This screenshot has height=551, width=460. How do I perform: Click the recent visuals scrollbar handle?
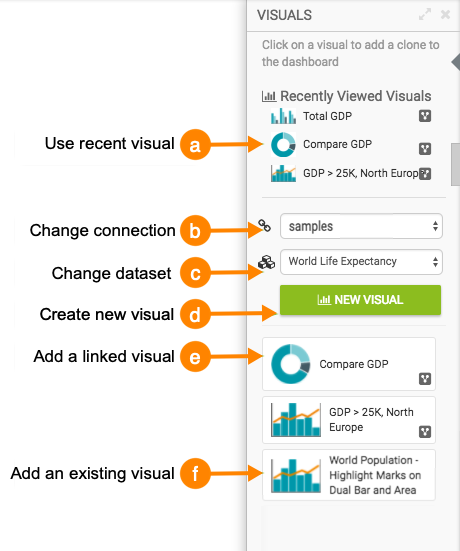tap(455, 164)
